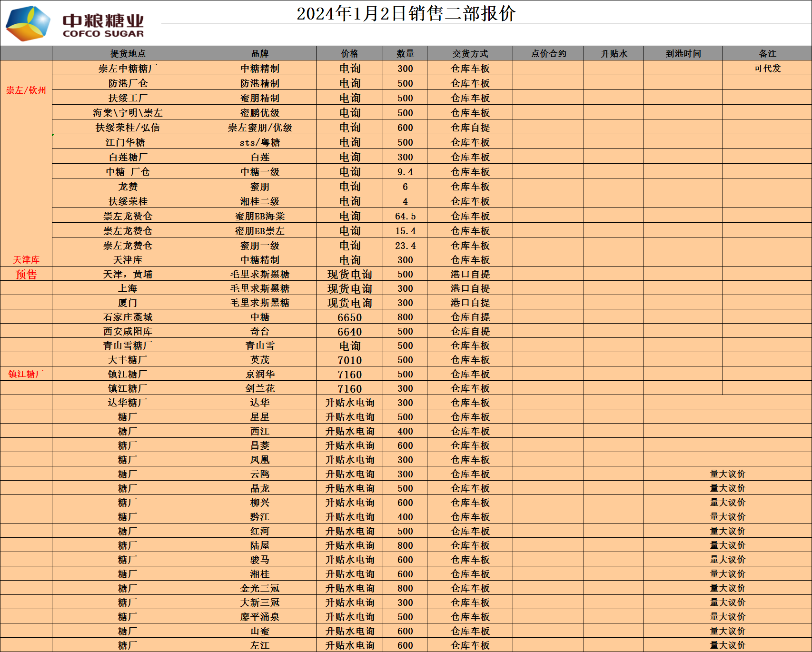This screenshot has height=652, width=812.
Task: Click the sts/粤糖 brand cell
Action: pos(259,142)
